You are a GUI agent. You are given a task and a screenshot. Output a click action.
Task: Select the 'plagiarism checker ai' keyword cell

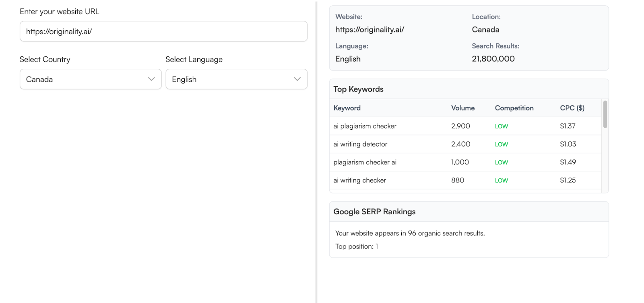pyautogui.click(x=365, y=162)
